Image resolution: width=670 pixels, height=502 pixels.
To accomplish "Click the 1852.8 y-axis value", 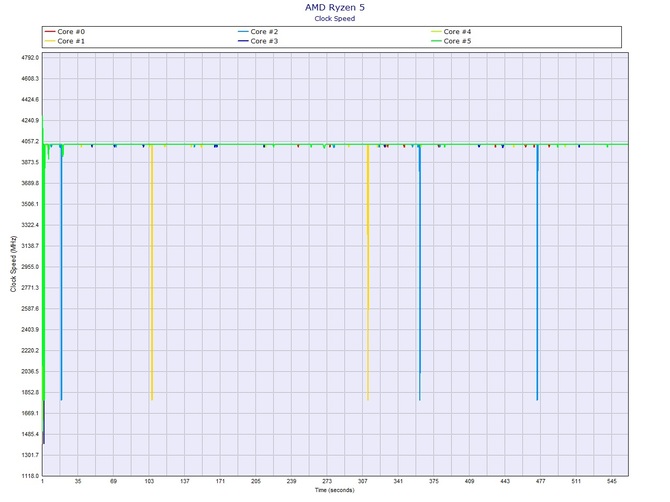I will tap(30, 393).
